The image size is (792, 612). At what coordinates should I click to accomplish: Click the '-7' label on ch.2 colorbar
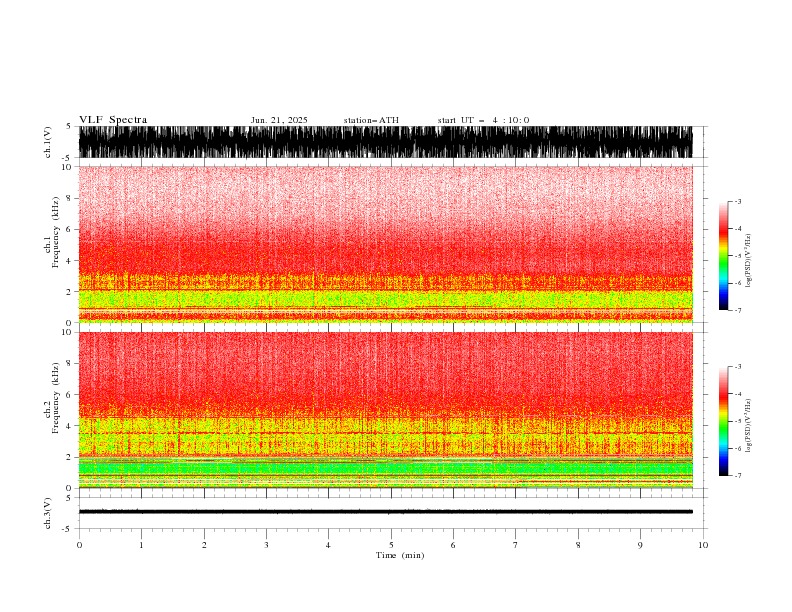[737, 476]
